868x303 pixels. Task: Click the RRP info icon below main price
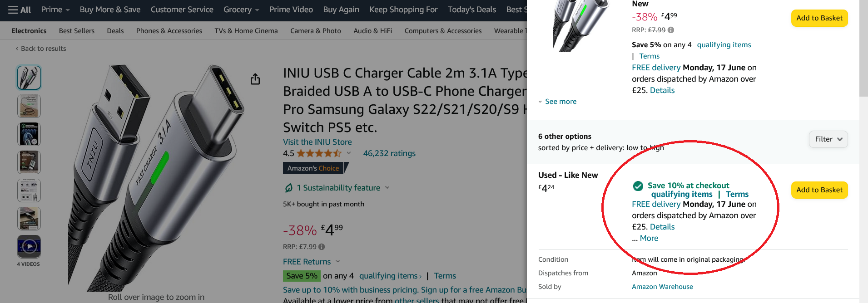pyautogui.click(x=322, y=247)
